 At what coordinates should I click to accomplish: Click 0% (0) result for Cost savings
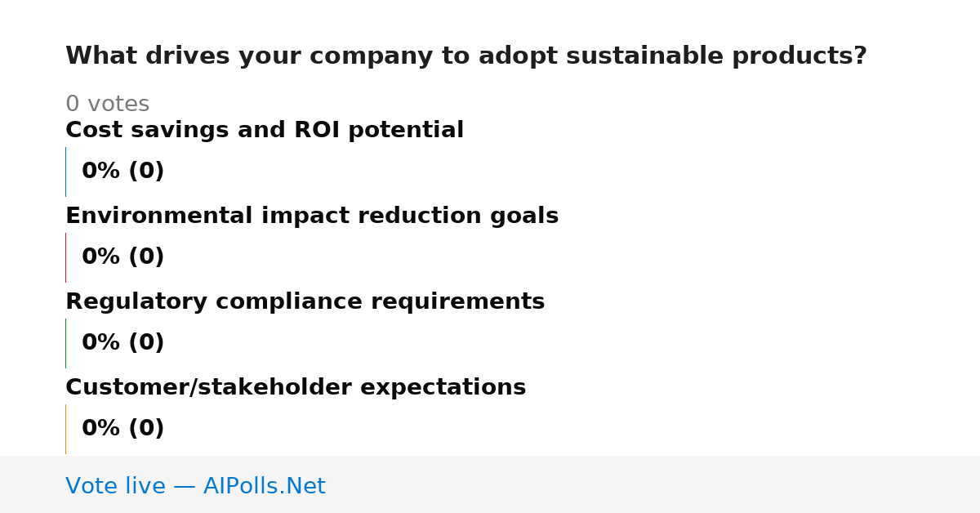pyautogui.click(x=122, y=172)
